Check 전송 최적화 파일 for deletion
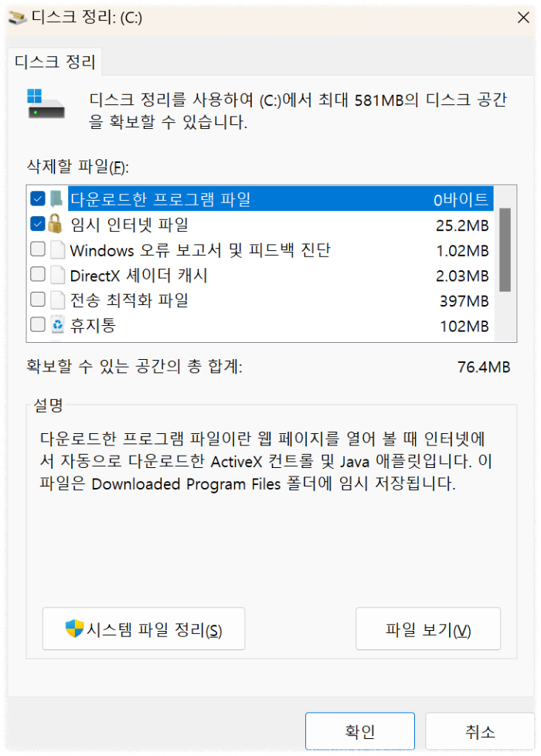This screenshot has height=756, width=541. click(36, 300)
